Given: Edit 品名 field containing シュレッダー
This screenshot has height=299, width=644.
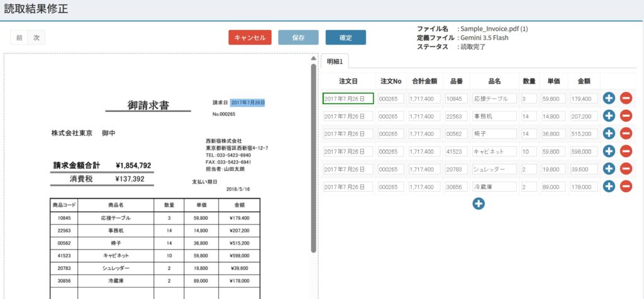Looking at the screenshot, I should tap(494, 169).
